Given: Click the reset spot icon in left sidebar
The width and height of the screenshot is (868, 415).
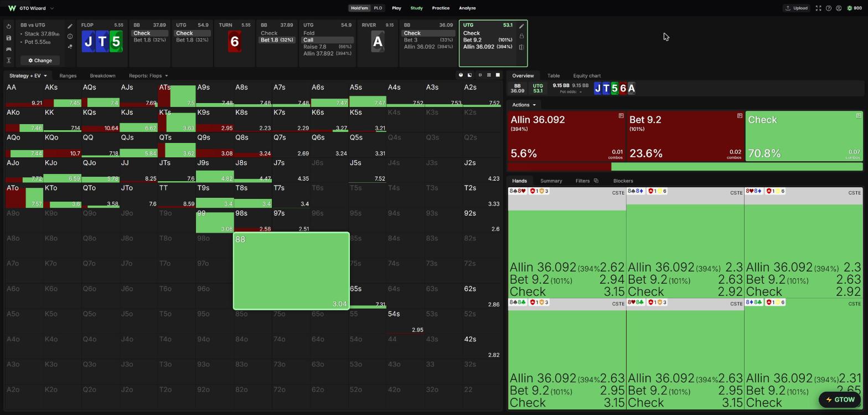Looking at the screenshot, I should pyautogui.click(x=9, y=27).
